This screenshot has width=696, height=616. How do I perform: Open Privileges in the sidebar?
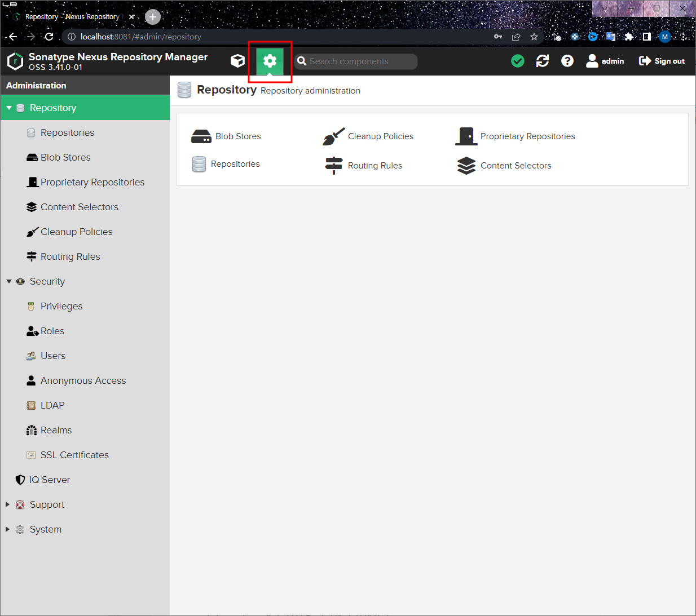click(85, 306)
